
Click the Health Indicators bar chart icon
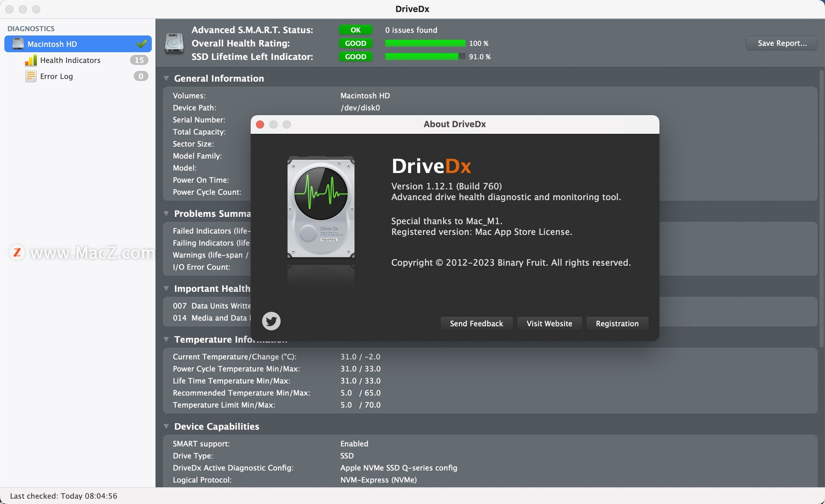(31, 60)
